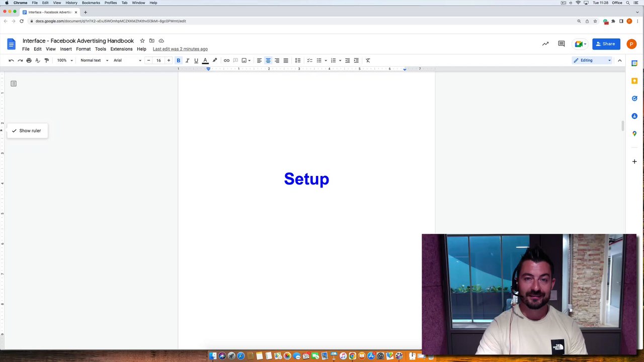This screenshot has width=644, height=362.
Task: Open Google Keep in the side panel
Action: pos(634,81)
